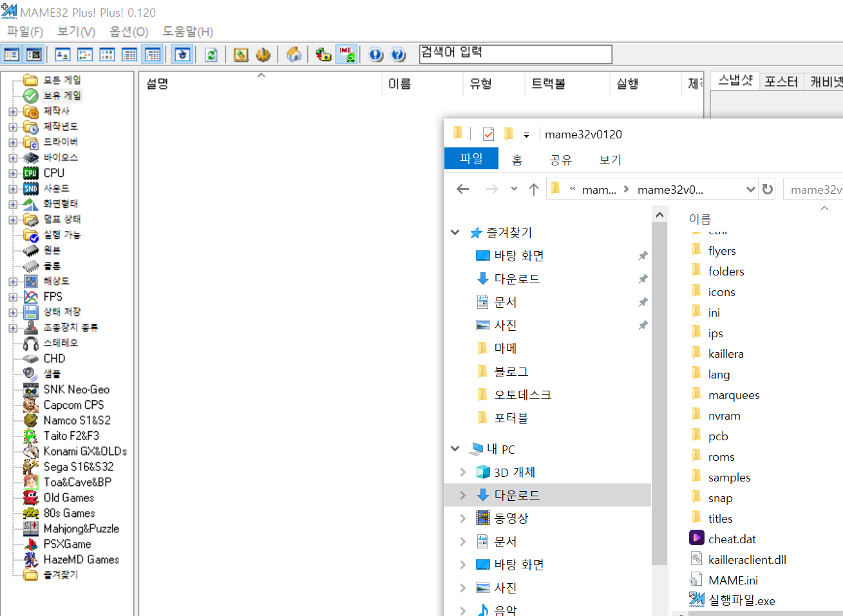Click the blue question mark help icon

coord(399,55)
